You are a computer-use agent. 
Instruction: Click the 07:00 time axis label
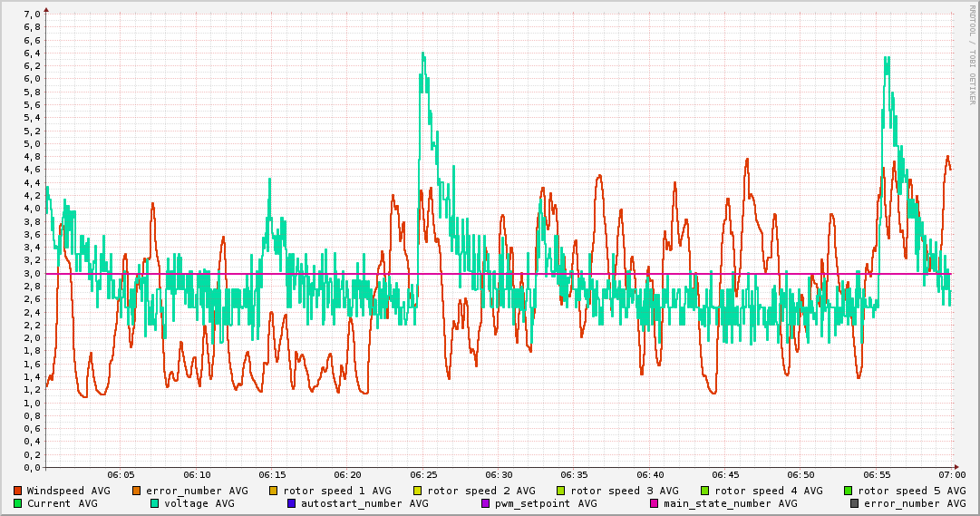[951, 474]
